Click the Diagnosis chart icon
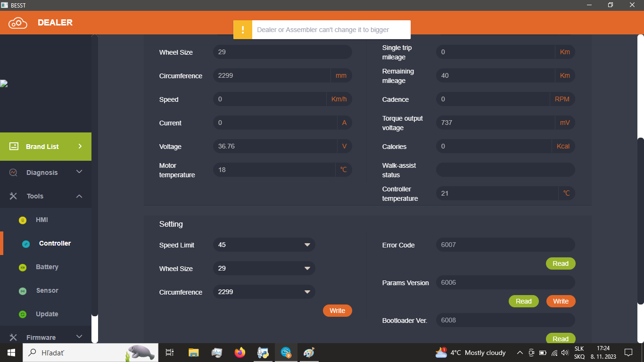 [x=13, y=173]
